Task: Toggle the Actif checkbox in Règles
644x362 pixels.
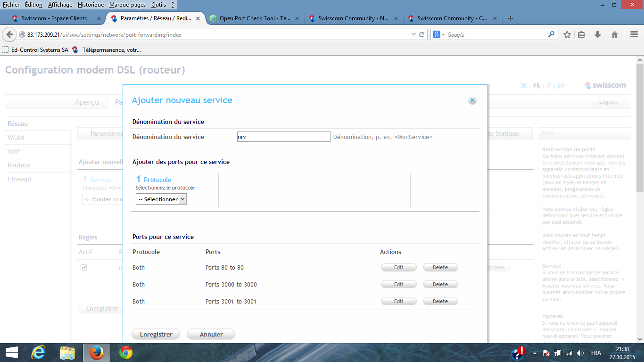Action: pyautogui.click(x=84, y=267)
